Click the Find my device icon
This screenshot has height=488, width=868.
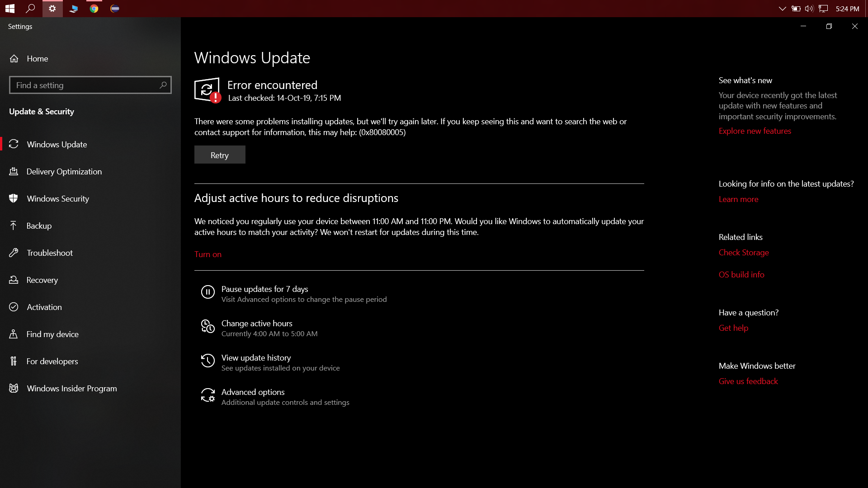tap(14, 334)
